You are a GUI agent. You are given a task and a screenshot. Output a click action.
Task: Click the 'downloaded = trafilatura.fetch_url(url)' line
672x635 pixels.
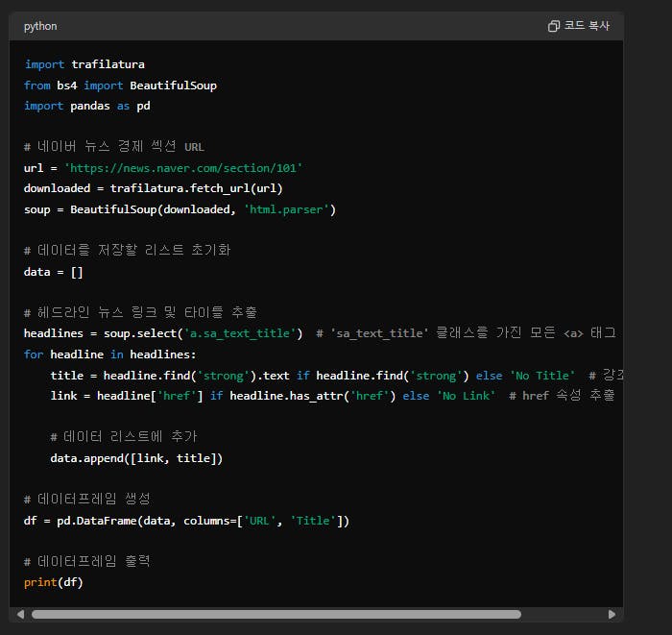coord(153,188)
